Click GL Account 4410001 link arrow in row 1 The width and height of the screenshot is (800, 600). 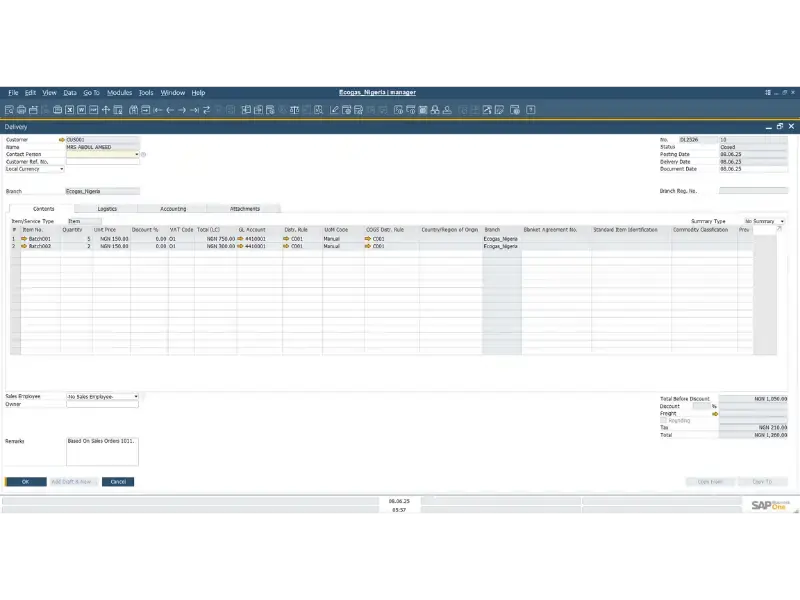[240, 240]
